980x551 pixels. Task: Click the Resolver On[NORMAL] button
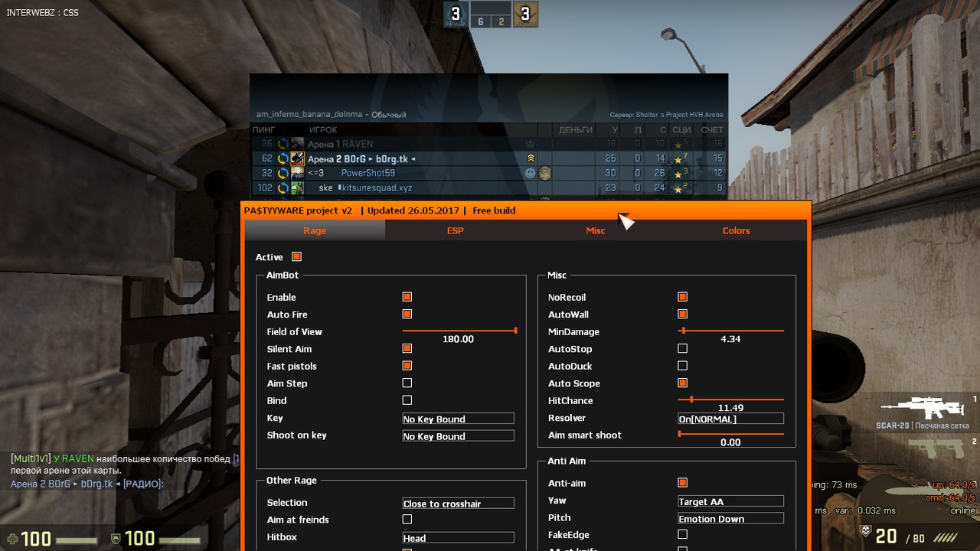click(x=730, y=418)
